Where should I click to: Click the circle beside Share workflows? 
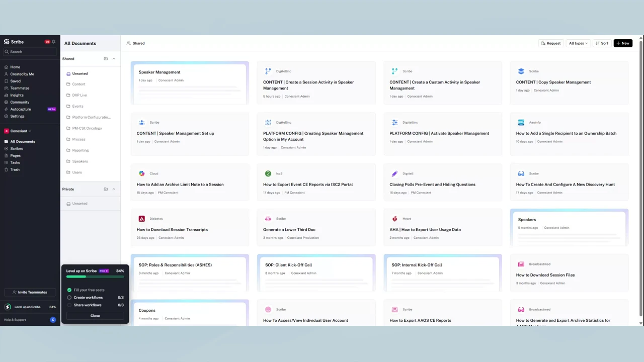69,305
